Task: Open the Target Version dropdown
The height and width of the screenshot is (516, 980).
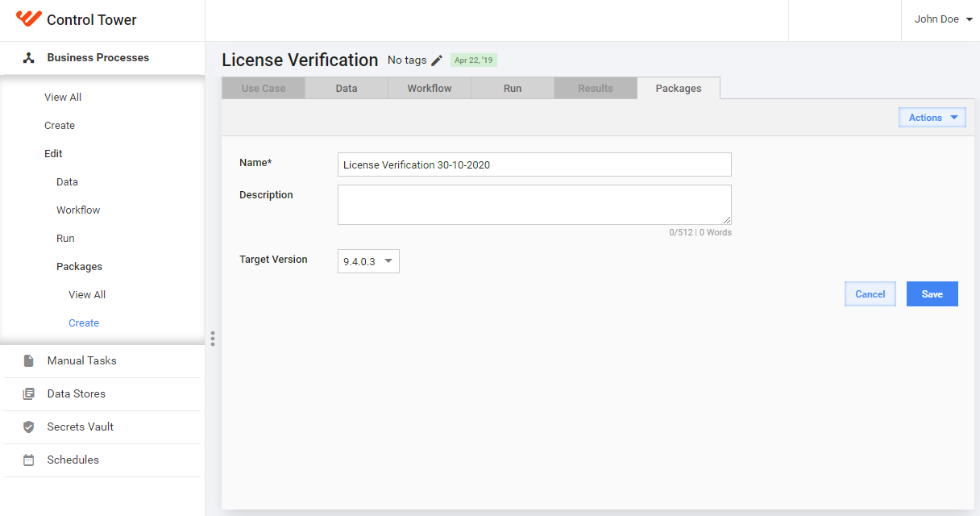Action: pos(368,261)
